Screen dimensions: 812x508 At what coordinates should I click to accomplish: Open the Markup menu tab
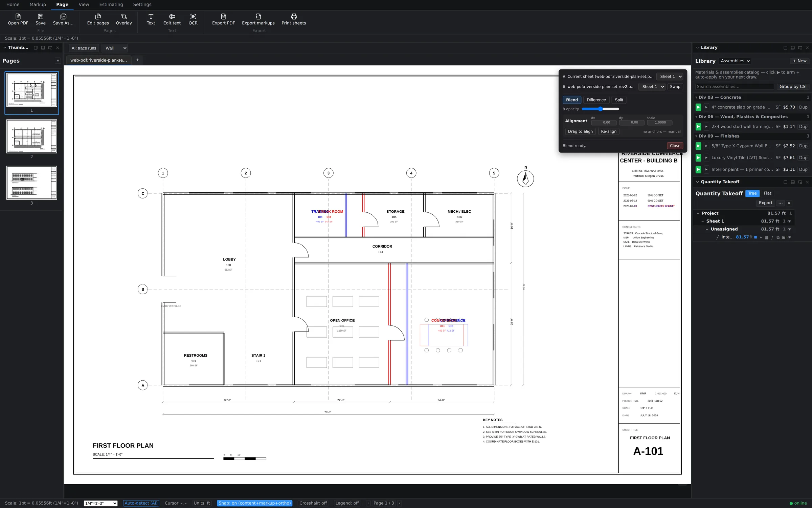click(x=38, y=4)
